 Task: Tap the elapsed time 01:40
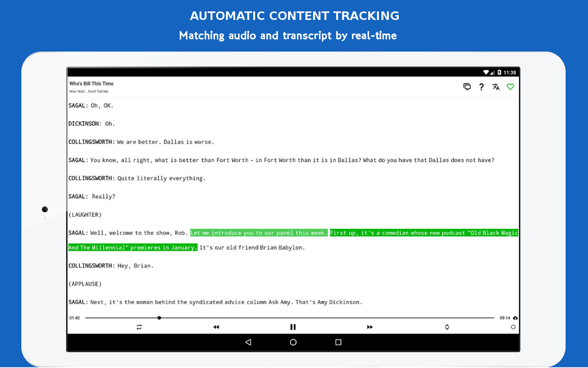(x=74, y=318)
